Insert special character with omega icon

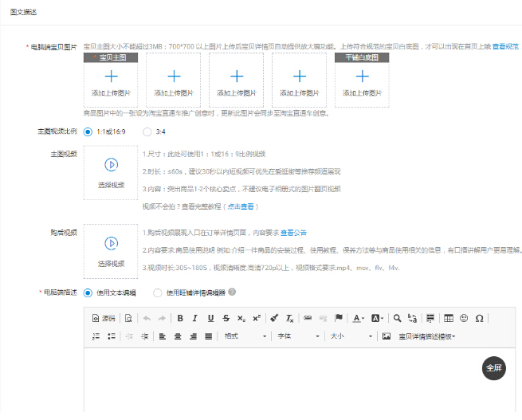click(479, 318)
